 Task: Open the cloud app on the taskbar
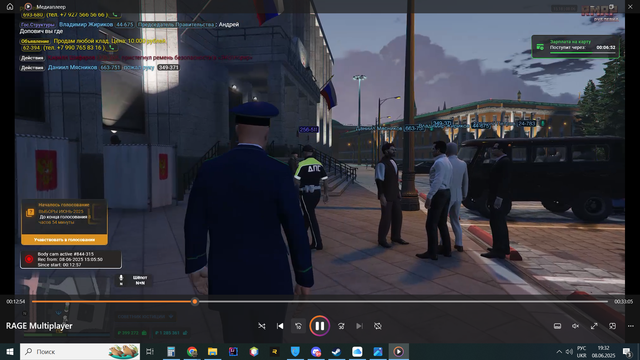[x=357, y=351]
